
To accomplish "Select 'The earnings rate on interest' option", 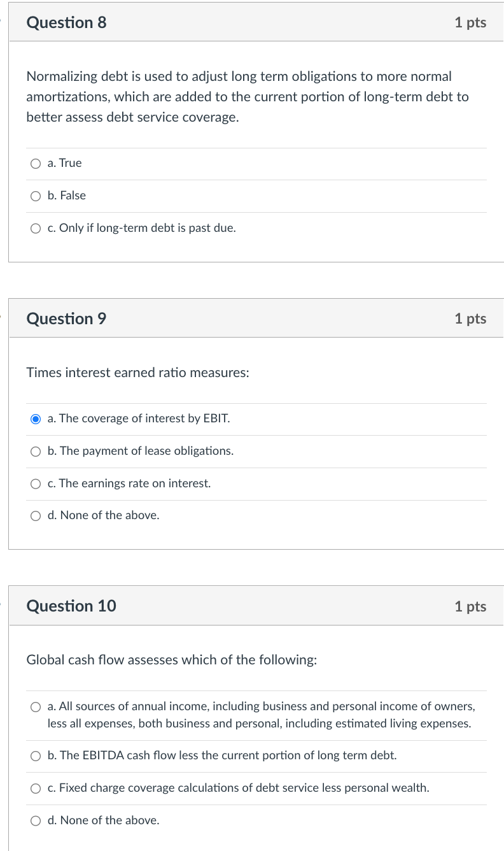I will [36, 484].
